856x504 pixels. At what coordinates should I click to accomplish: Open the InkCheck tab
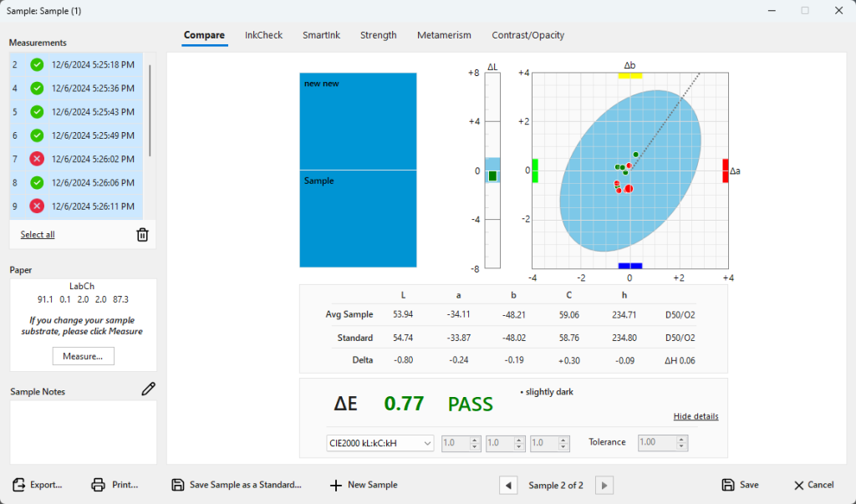263,35
